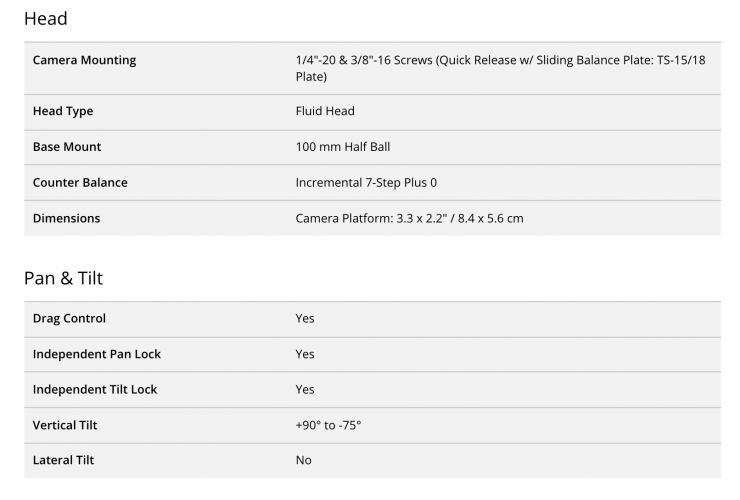Click the Pan & Tilt section heading

(x=63, y=278)
